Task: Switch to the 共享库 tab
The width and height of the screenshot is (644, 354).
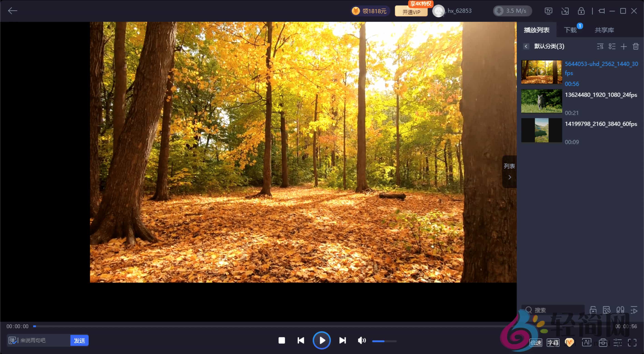Action: pos(604,30)
